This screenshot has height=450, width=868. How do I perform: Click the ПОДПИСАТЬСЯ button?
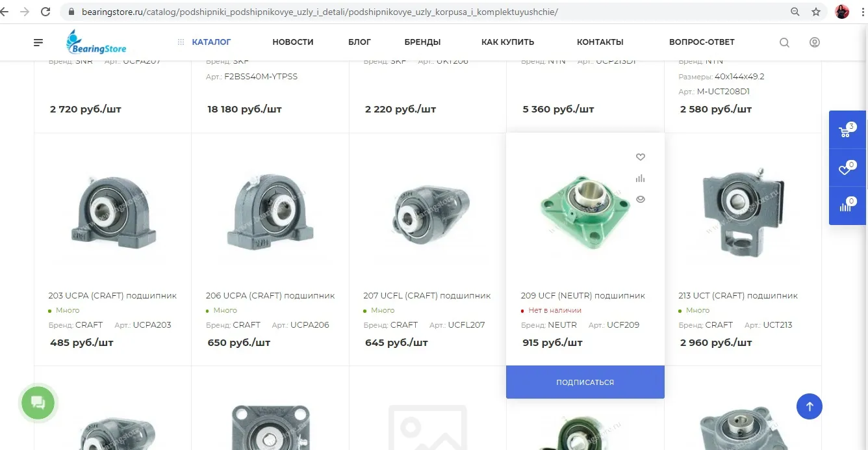[585, 382]
